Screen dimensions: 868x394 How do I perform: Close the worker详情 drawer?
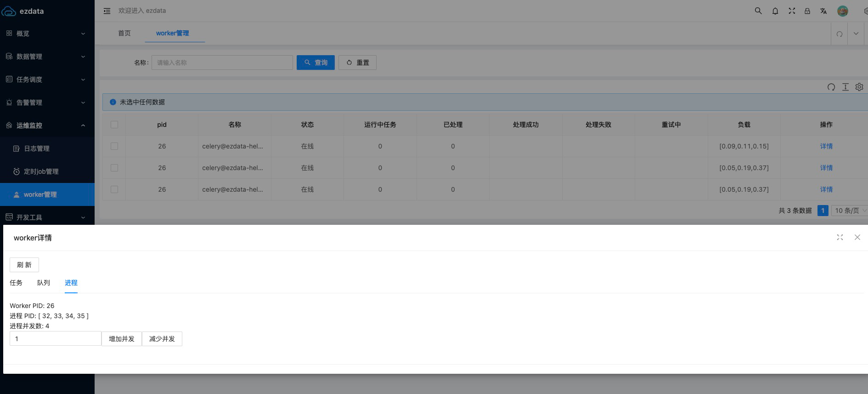tap(857, 237)
